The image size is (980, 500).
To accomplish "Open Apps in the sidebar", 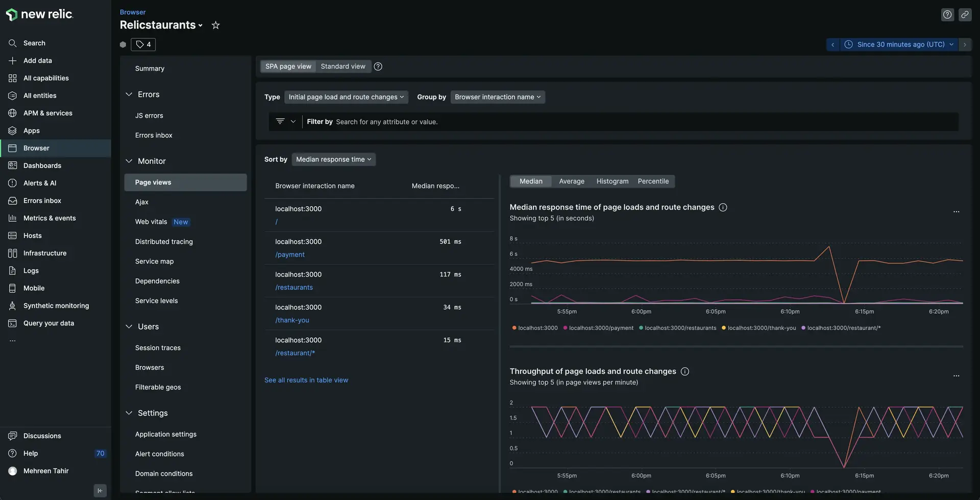I will 32,131.
